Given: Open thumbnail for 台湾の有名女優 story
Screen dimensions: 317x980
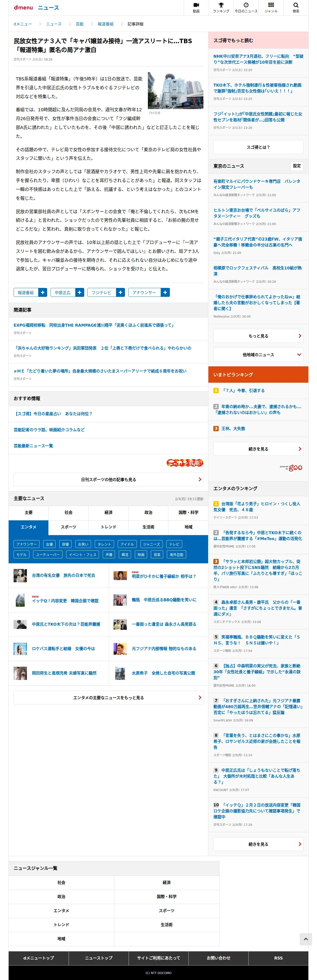Looking at the screenshot, I should [20, 576].
